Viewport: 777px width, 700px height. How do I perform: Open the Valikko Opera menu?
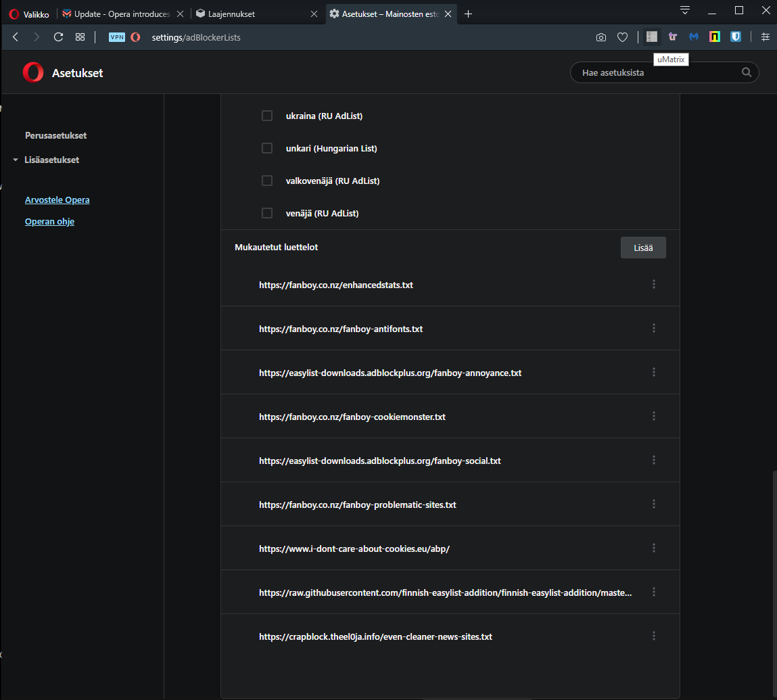pyautogui.click(x=30, y=14)
